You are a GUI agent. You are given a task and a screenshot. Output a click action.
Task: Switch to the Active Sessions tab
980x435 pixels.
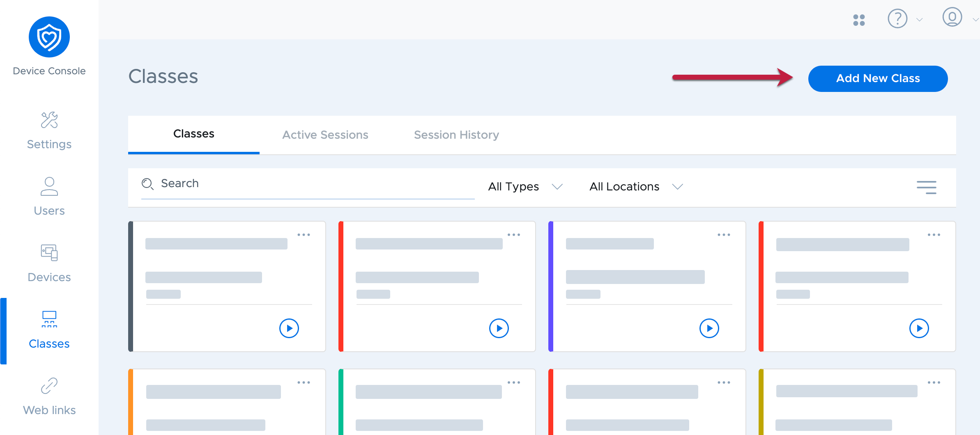pyautogui.click(x=325, y=135)
